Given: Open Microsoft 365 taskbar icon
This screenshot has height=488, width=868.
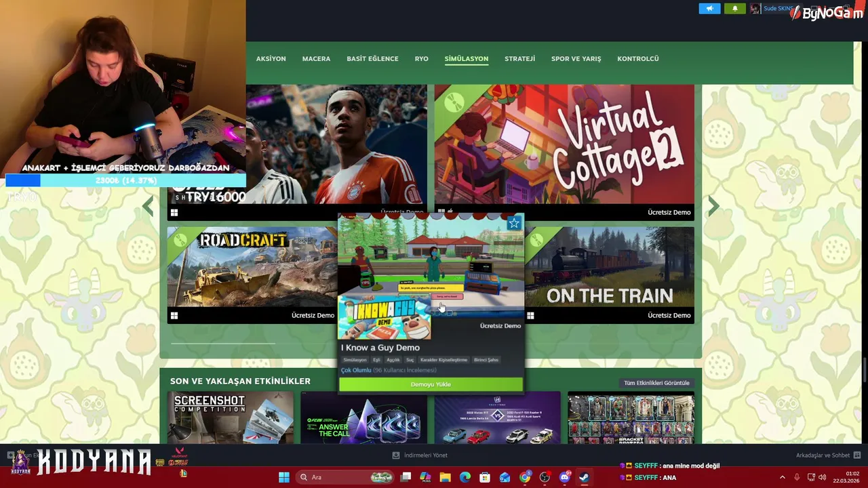Looking at the screenshot, I should click(425, 477).
